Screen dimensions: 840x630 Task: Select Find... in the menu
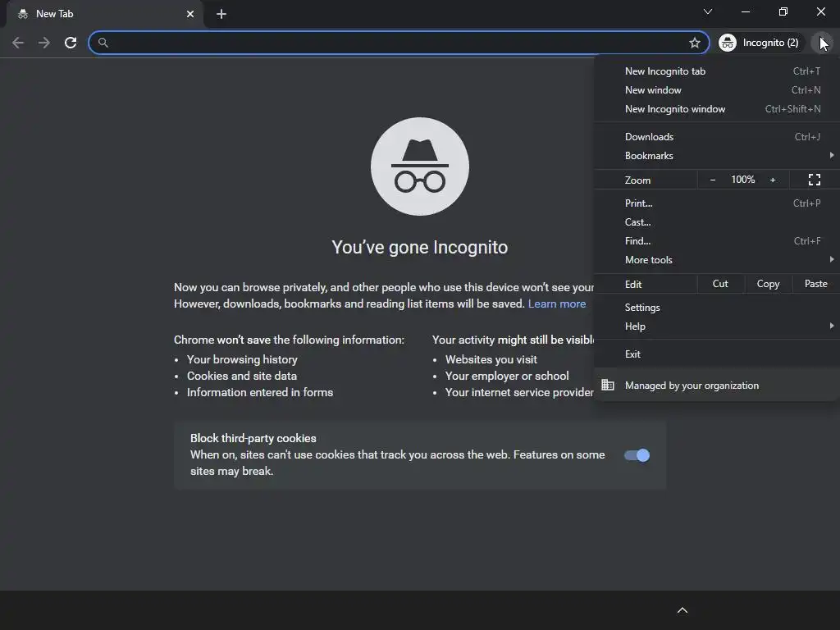[x=717, y=240]
